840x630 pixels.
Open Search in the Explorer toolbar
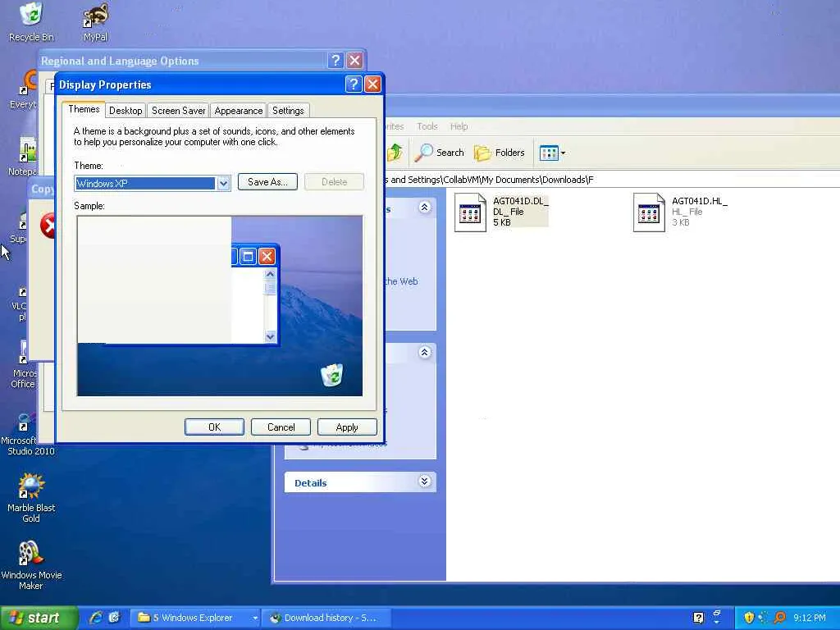(440, 153)
